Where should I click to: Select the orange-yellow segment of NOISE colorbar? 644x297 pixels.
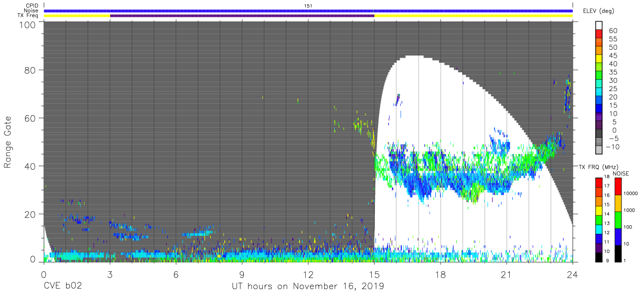[x=617, y=203]
